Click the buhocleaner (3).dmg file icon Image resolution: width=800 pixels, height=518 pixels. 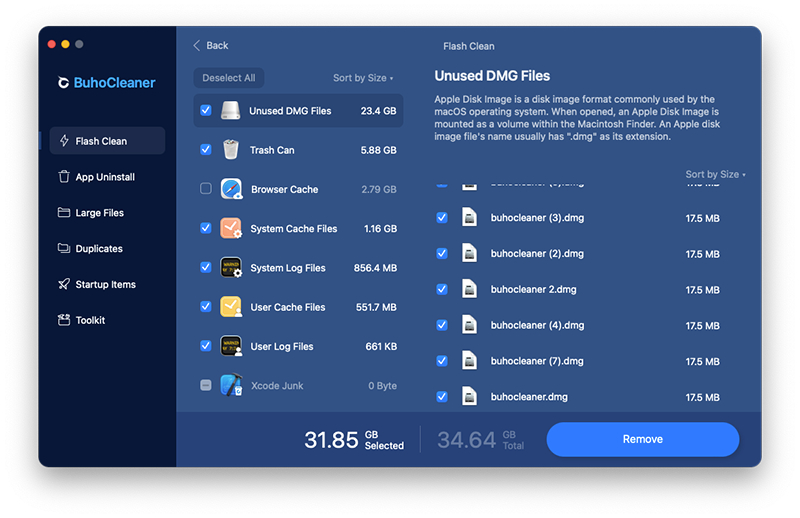click(469, 217)
